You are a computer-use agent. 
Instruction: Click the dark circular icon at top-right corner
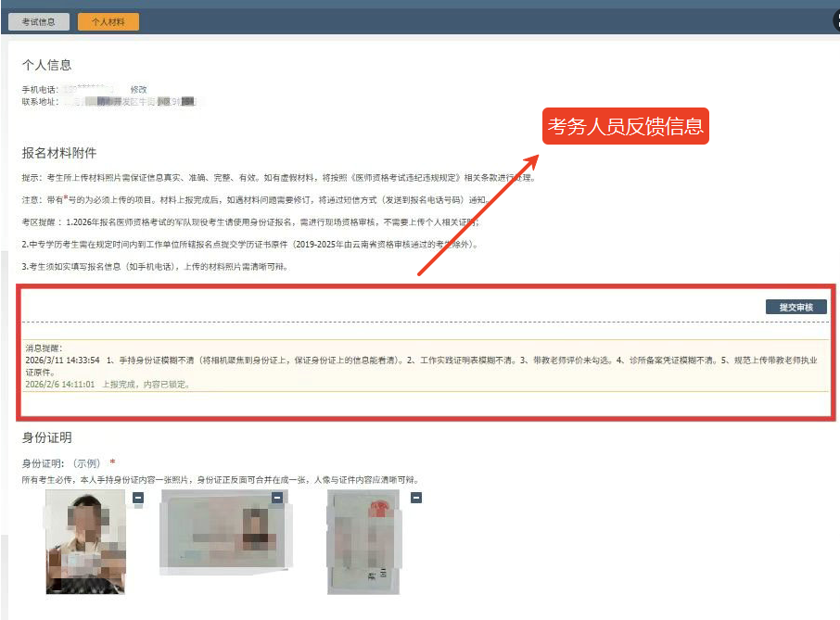tap(834, 21)
